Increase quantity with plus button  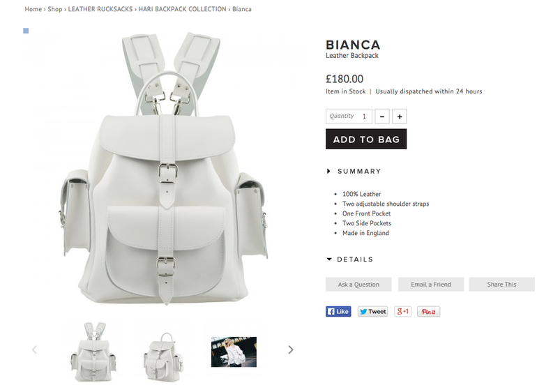[400, 116]
